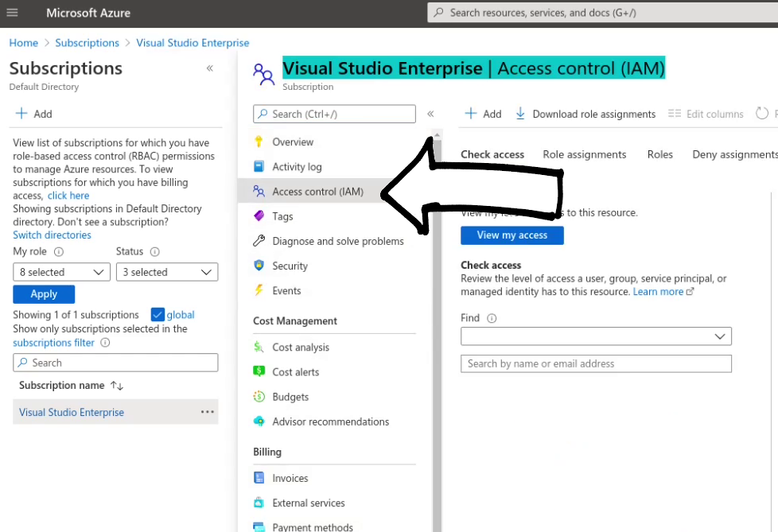Click the global search resources box
778x532 pixels.
pos(602,13)
